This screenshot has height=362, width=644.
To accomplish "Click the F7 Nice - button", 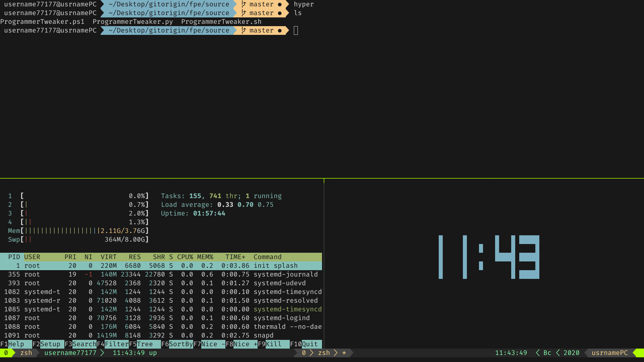I will (x=209, y=344).
